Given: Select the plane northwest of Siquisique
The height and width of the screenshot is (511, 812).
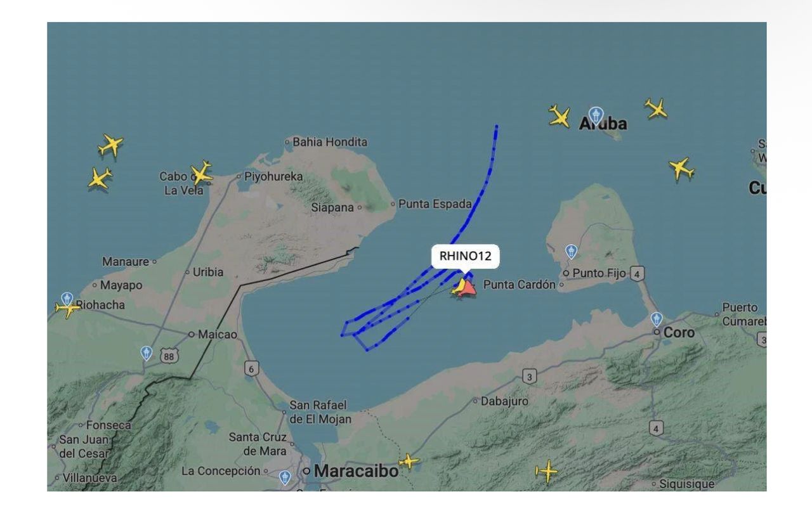Looking at the screenshot, I should [546, 471].
